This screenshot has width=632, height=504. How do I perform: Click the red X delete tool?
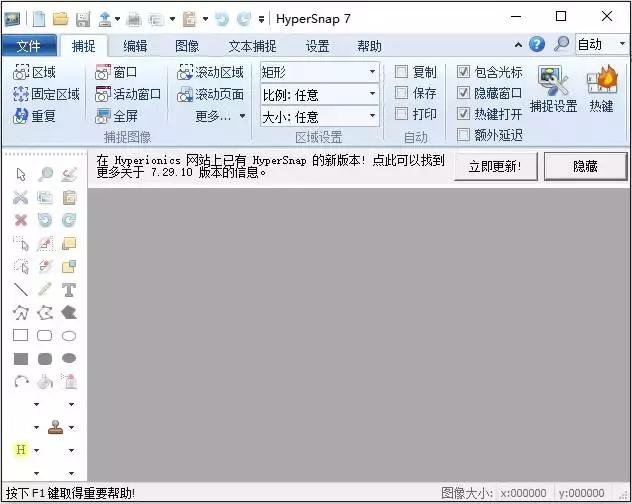21,220
